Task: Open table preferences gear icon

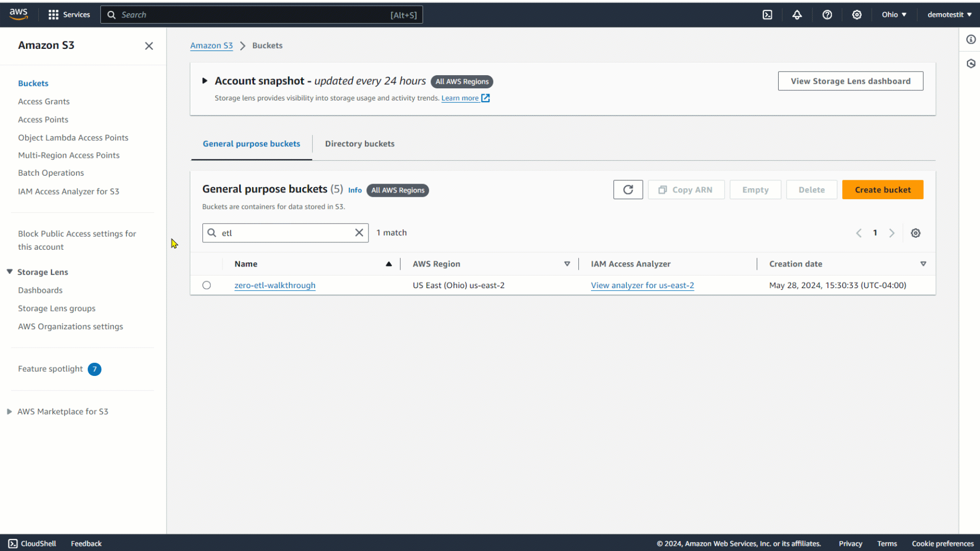Action: coord(915,233)
